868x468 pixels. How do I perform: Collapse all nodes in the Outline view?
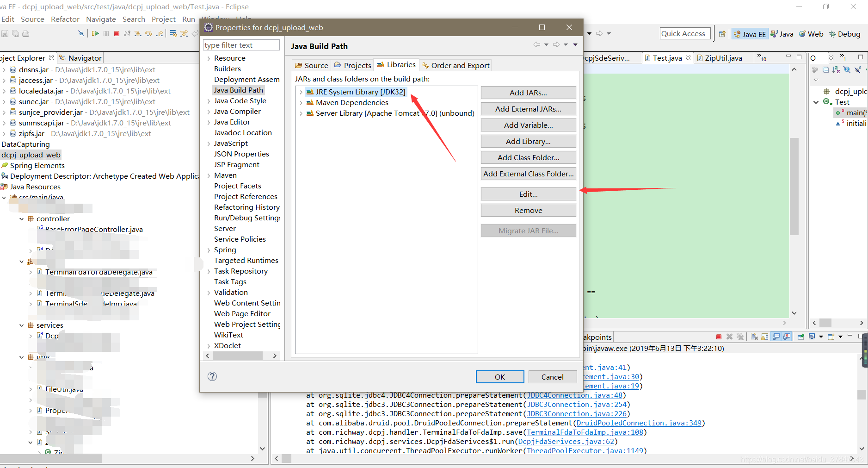coord(826,69)
